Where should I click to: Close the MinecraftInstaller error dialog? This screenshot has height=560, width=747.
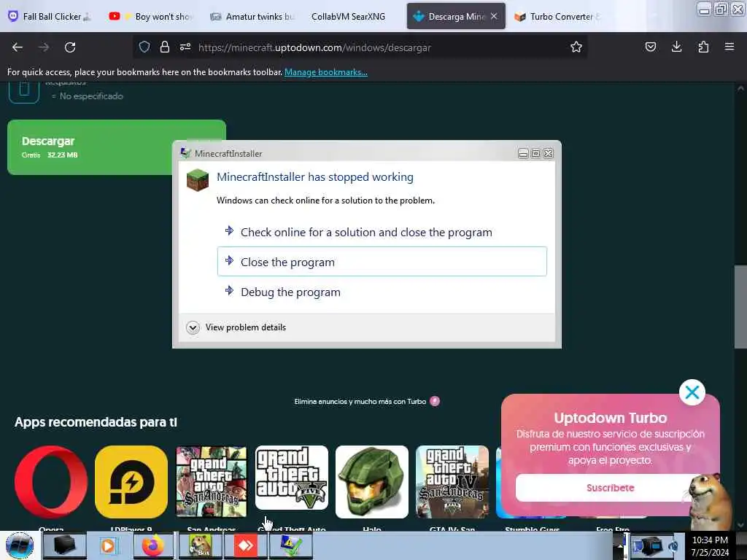[x=549, y=153]
